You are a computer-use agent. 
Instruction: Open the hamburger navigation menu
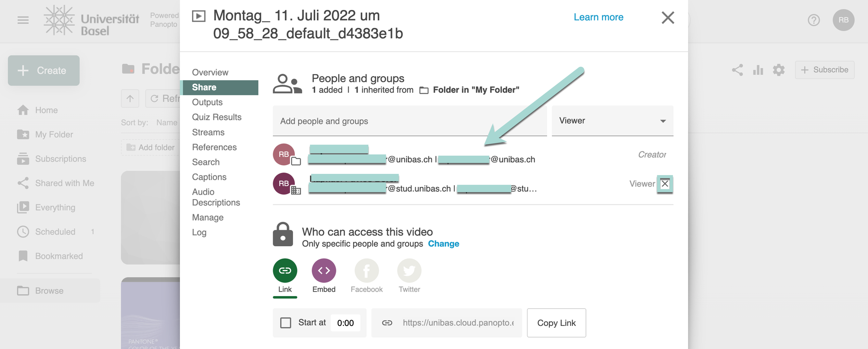coord(23,20)
